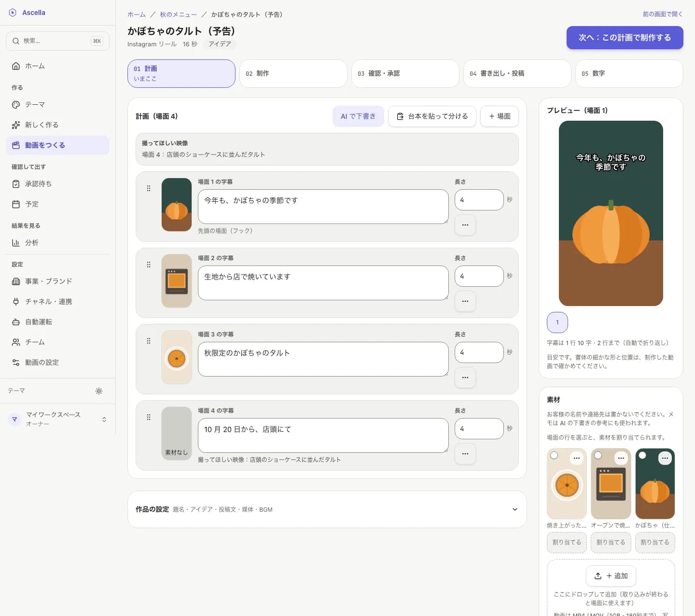Open 事業・ブランド settings
This screenshot has height=616, width=695.
tap(57, 281)
